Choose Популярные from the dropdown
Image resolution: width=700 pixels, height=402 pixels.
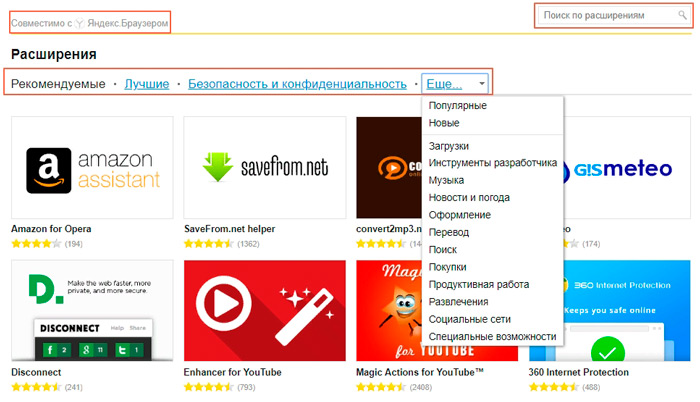pyautogui.click(x=458, y=105)
